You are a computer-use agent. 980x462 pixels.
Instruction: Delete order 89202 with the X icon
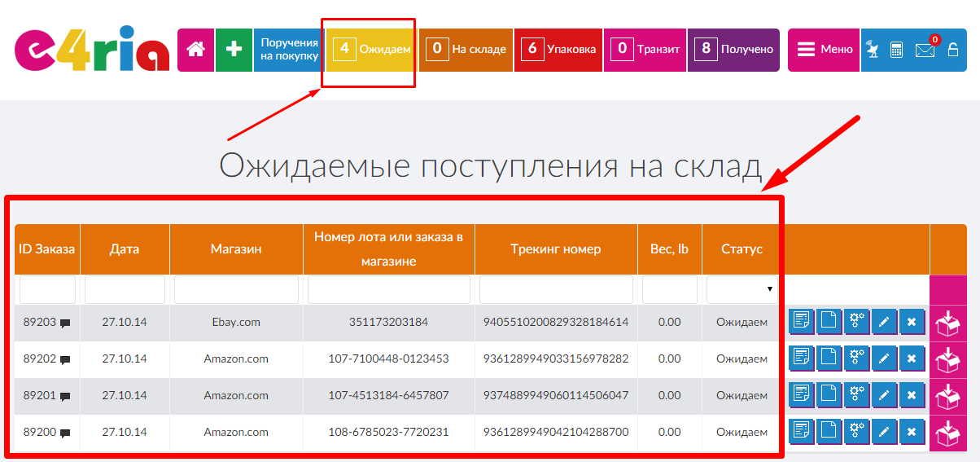click(x=912, y=359)
